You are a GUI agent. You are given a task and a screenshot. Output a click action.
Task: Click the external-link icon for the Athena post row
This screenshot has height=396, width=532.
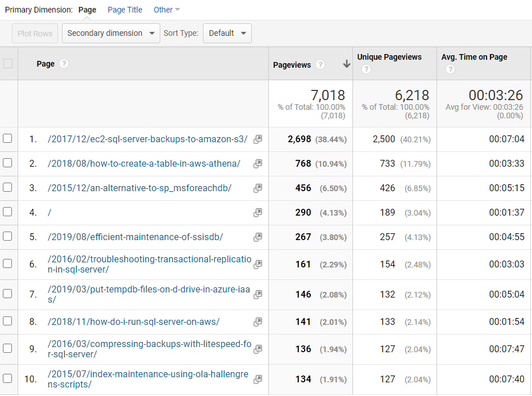pyautogui.click(x=257, y=163)
